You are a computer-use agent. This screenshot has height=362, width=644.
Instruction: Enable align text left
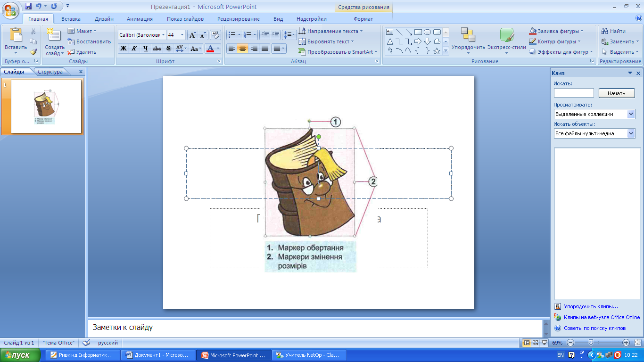231,49
